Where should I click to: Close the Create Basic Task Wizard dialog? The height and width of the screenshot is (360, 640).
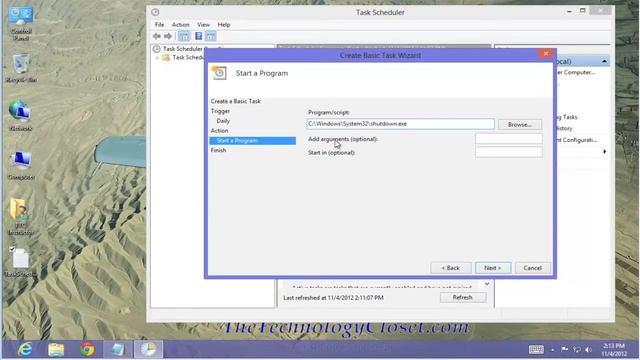[545, 53]
